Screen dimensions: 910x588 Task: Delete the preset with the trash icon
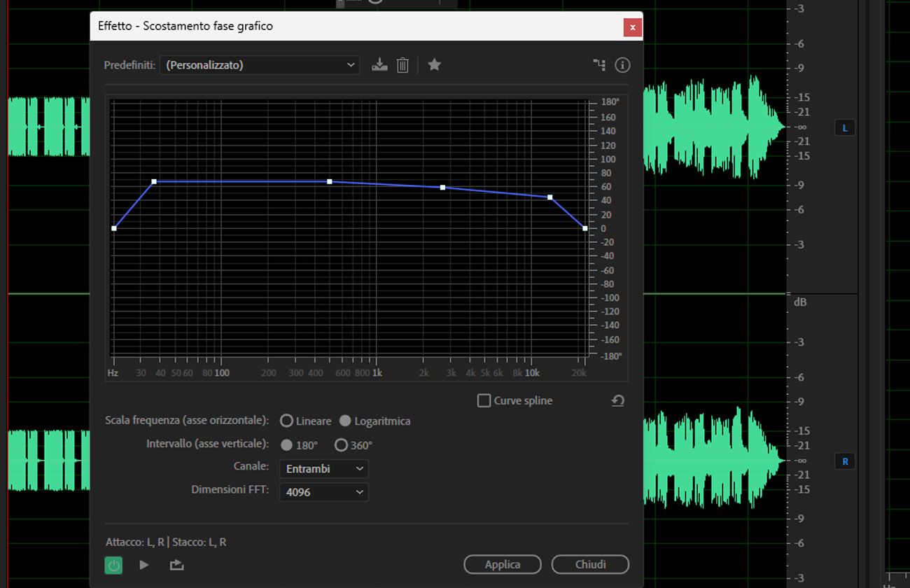[402, 64]
